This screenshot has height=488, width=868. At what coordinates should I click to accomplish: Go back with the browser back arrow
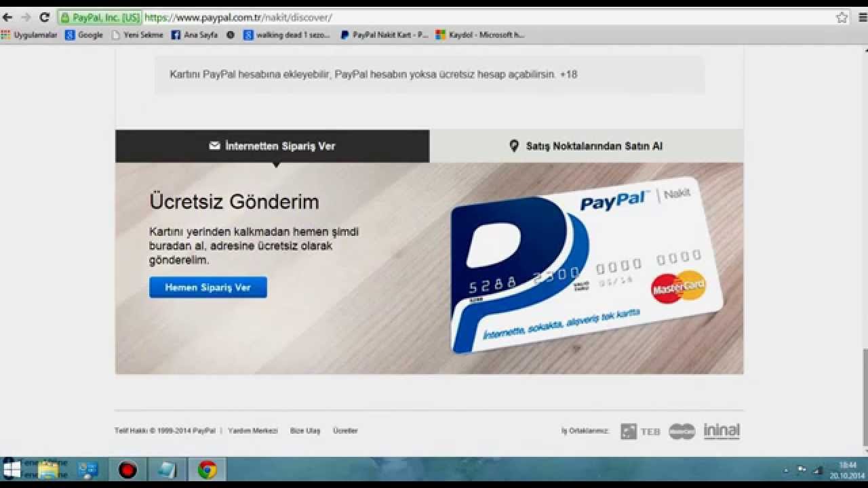(7, 18)
